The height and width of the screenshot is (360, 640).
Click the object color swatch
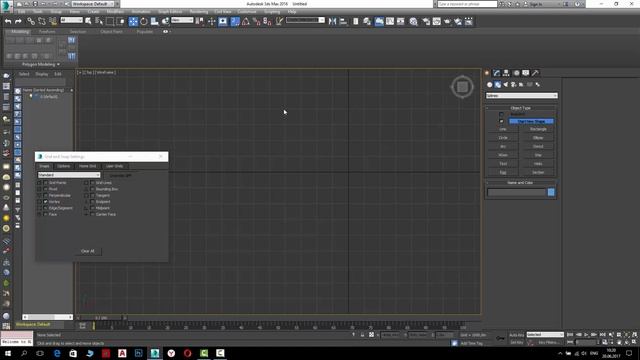tap(551, 192)
